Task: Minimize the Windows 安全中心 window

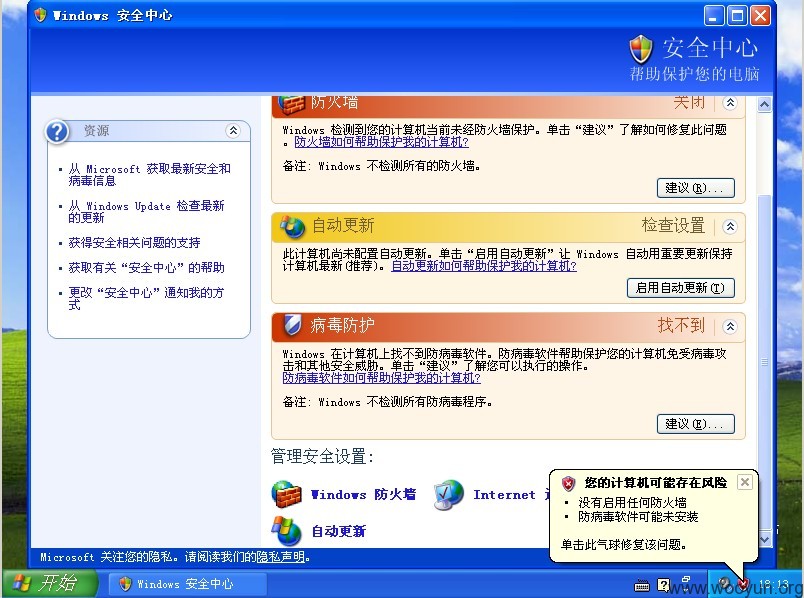Action: [x=713, y=15]
